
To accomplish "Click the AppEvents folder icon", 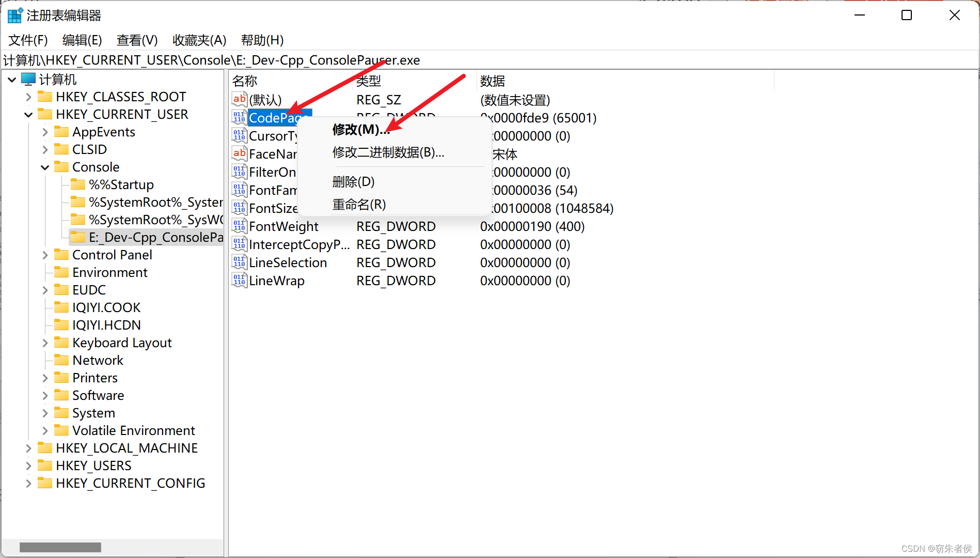I will (61, 132).
